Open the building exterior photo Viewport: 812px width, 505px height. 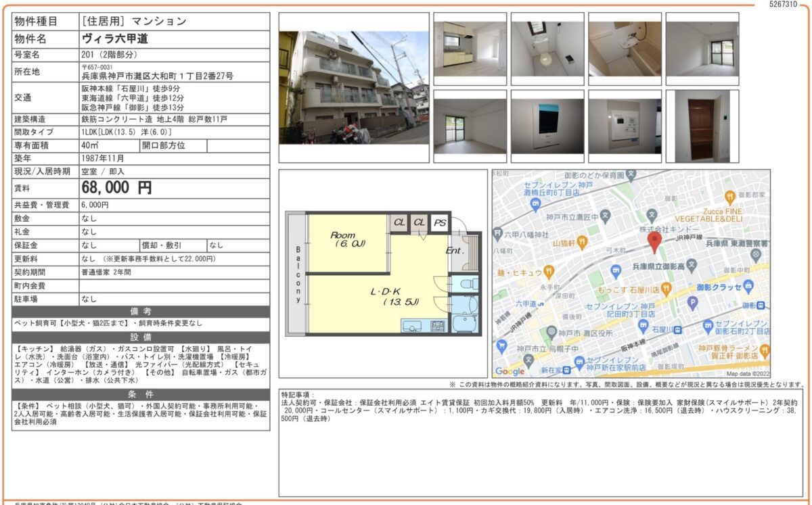354,87
